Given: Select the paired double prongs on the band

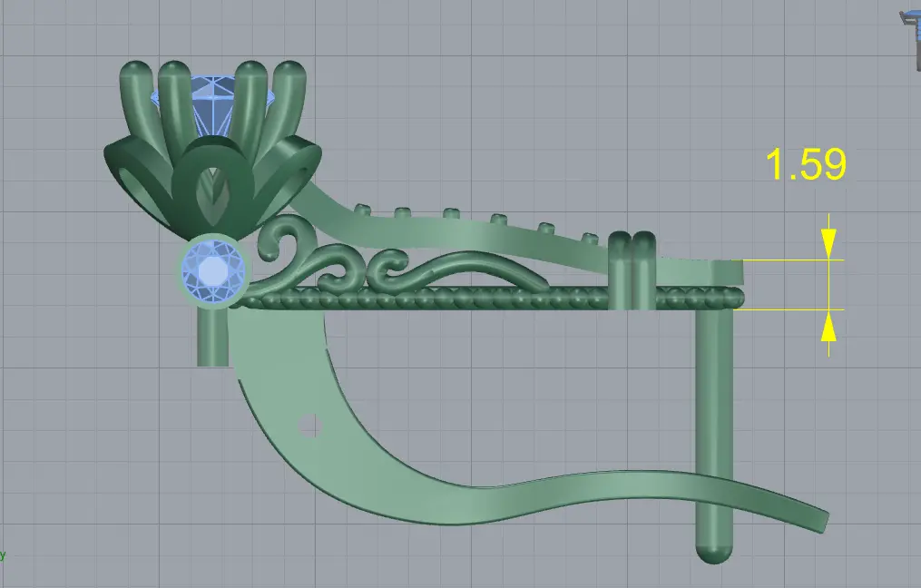Looking at the screenshot, I should coord(632,270).
